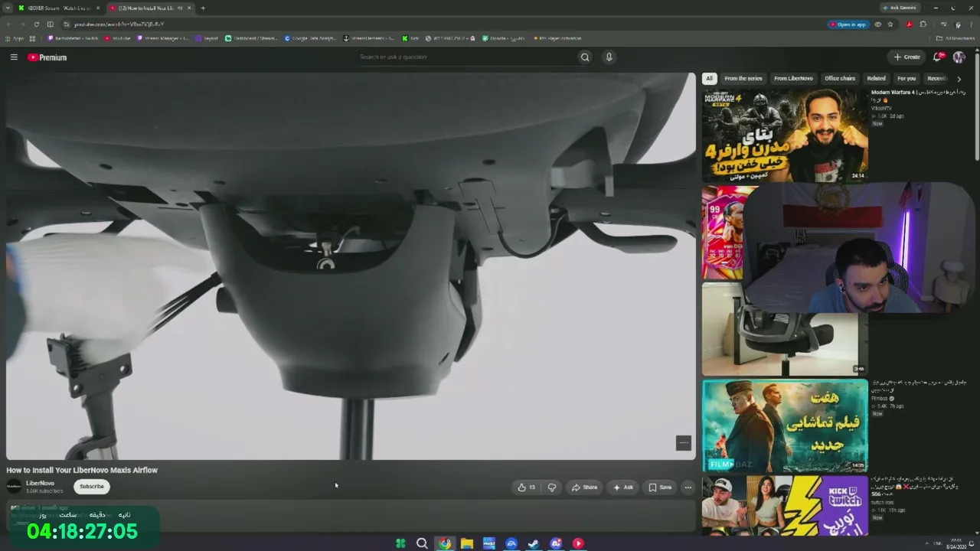Screen dimensions: 980x551
Task: Open the office chair video thumbnail
Action: [x=785, y=329]
